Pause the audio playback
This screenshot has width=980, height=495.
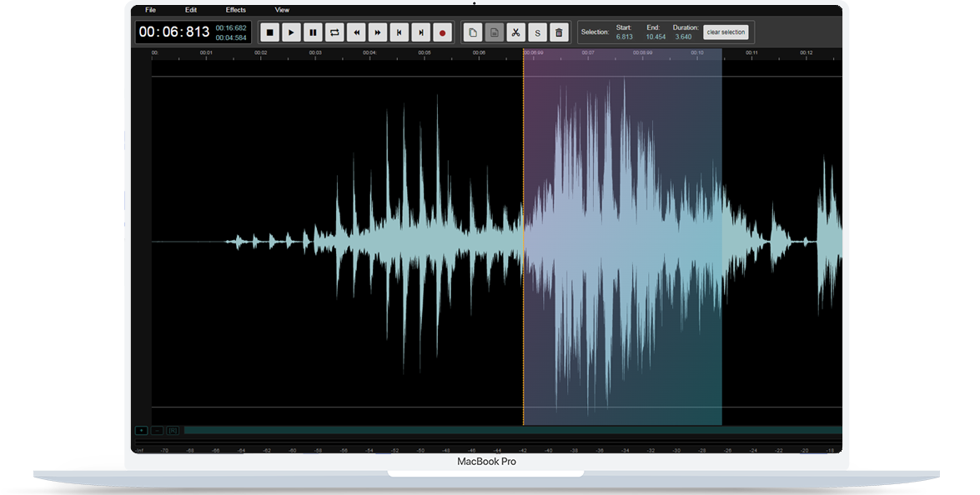click(x=313, y=33)
